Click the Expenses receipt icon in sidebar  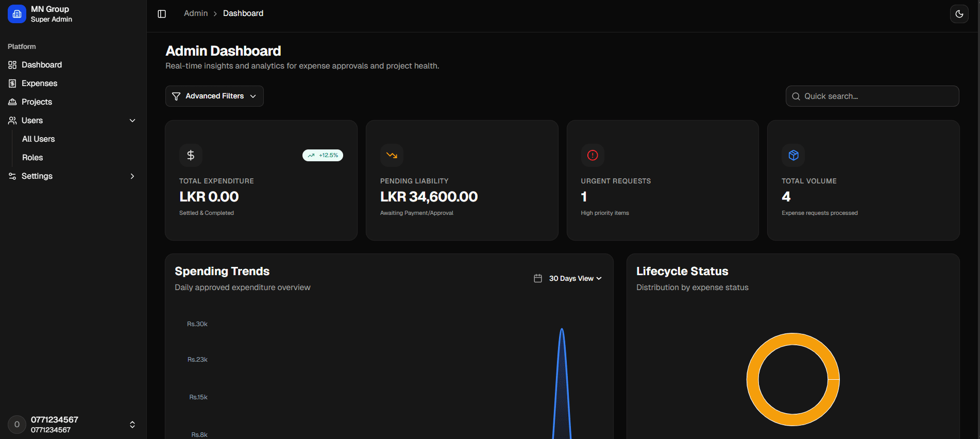pos(12,83)
